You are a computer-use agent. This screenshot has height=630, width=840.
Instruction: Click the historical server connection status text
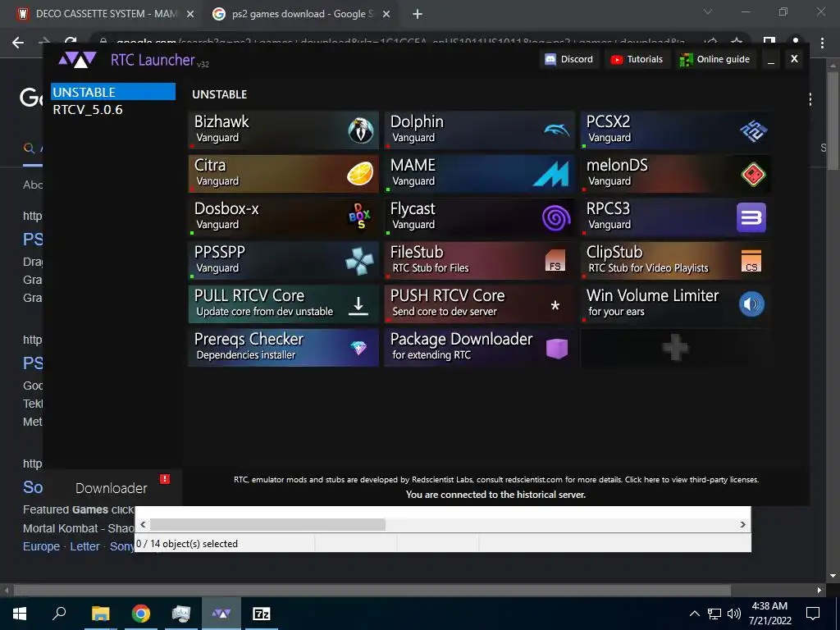[x=495, y=495]
